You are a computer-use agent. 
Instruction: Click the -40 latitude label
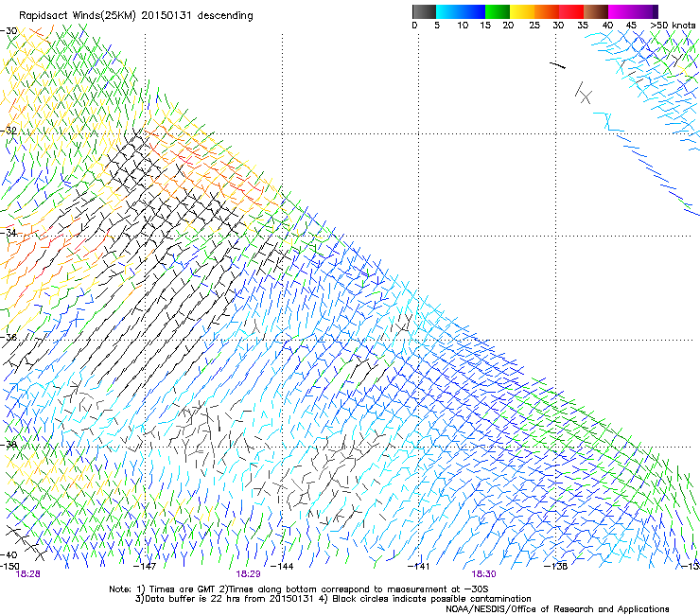[x=9, y=554]
